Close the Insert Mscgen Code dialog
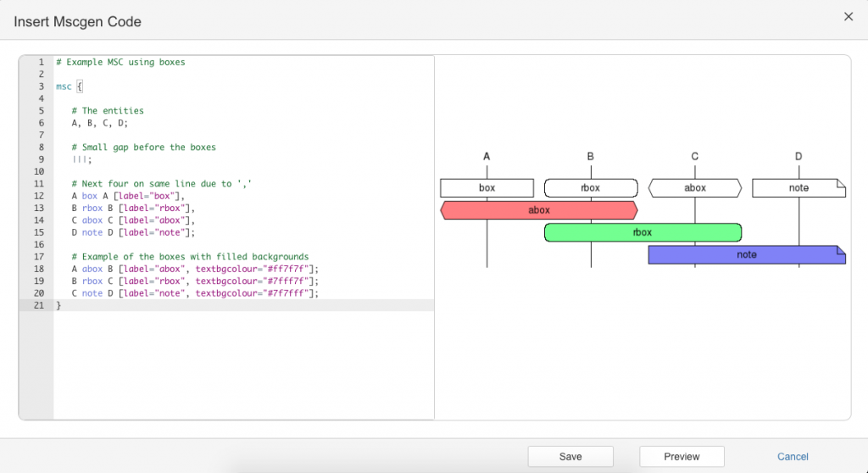868x473 pixels. (x=848, y=17)
